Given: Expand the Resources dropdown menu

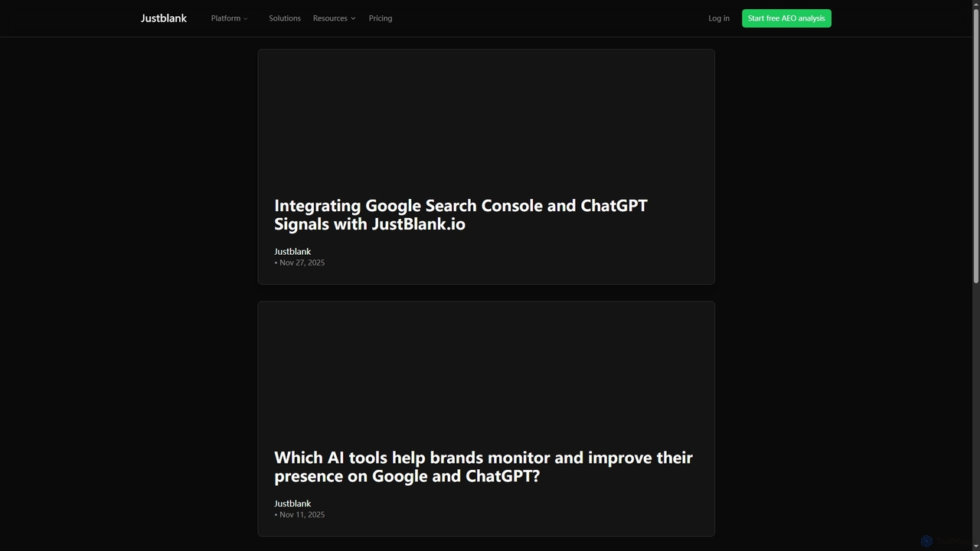Looking at the screenshot, I should click(x=334, y=18).
